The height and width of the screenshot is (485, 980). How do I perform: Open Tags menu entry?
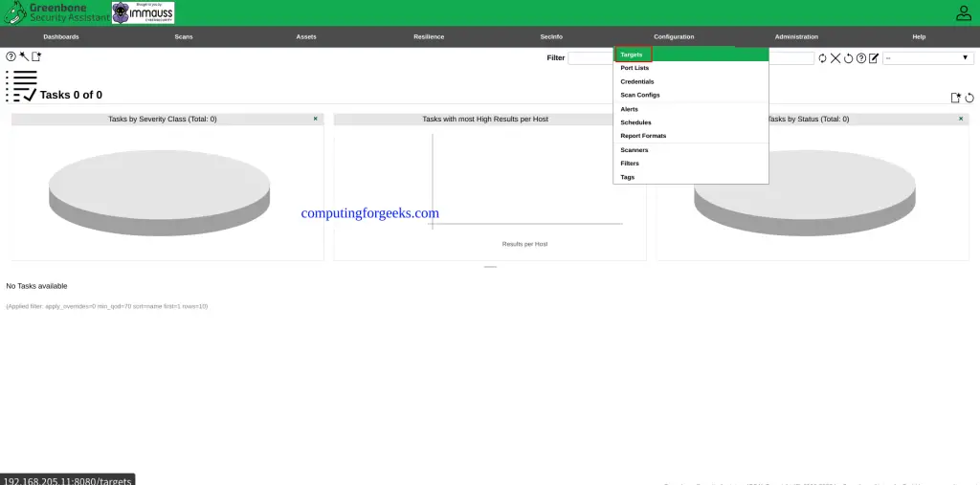(691, 177)
